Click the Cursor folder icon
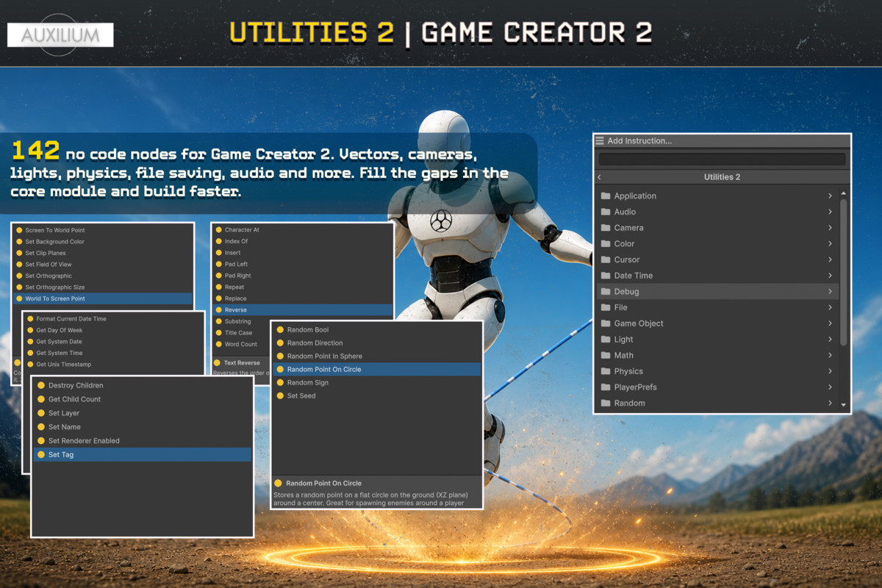The width and height of the screenshot is (882, 588). [x=606, y=259]
